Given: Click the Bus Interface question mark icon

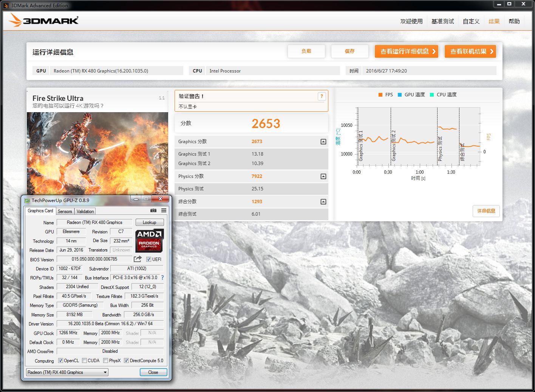Looking at the screenshot, I should tap(162, 278).
